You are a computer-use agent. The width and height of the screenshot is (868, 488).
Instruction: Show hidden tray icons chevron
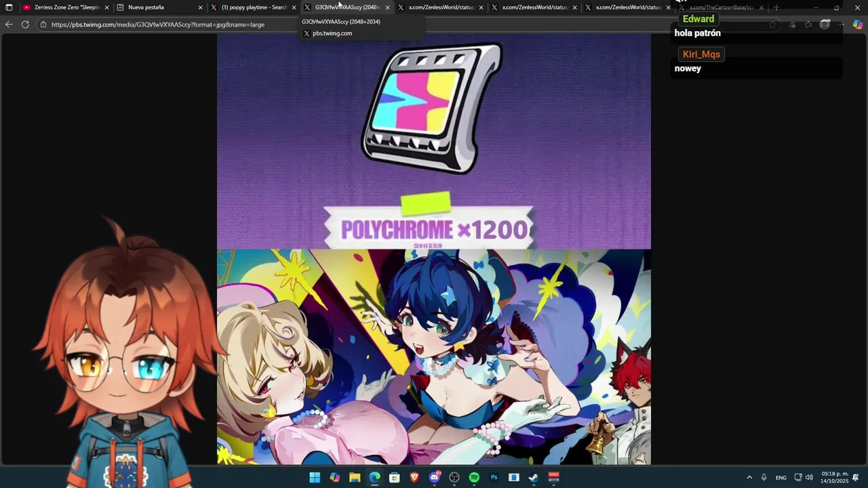(x=749, y=478)
